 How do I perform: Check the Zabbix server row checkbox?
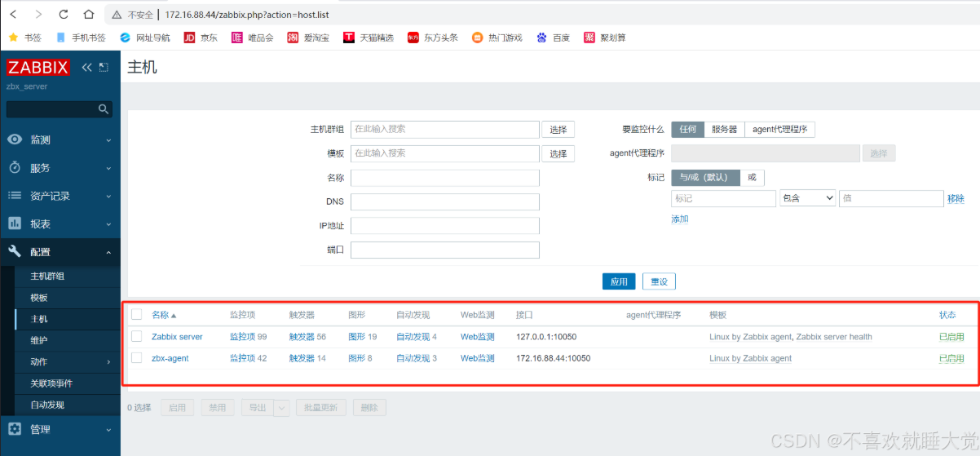(x=137, y=336)
